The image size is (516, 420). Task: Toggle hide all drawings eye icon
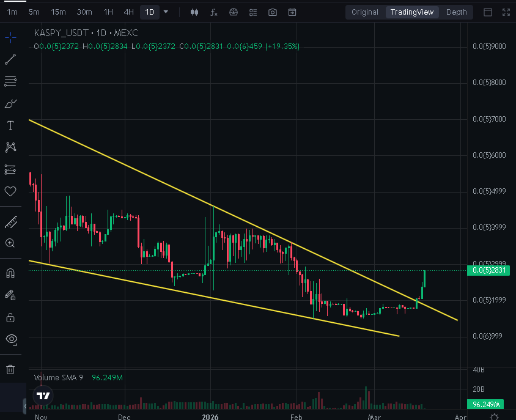[x=11, y=339]
